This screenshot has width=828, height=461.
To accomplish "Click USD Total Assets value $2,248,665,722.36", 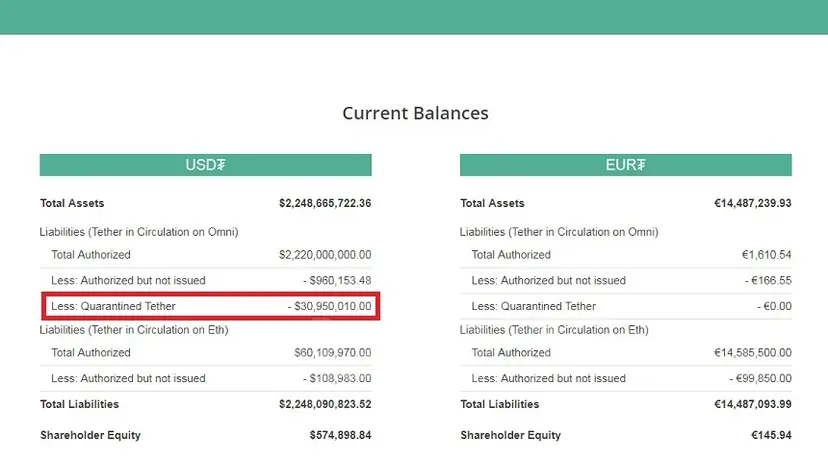I will coord(325,203).
